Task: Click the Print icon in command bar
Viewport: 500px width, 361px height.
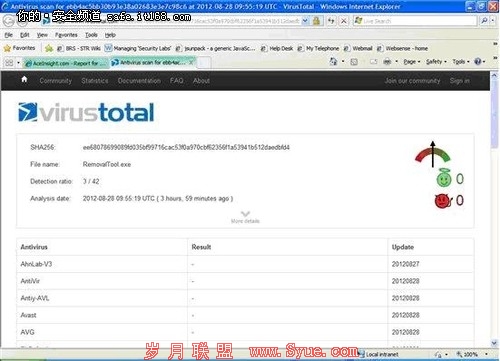Action: pyautogui.click(x=387, y=62)
